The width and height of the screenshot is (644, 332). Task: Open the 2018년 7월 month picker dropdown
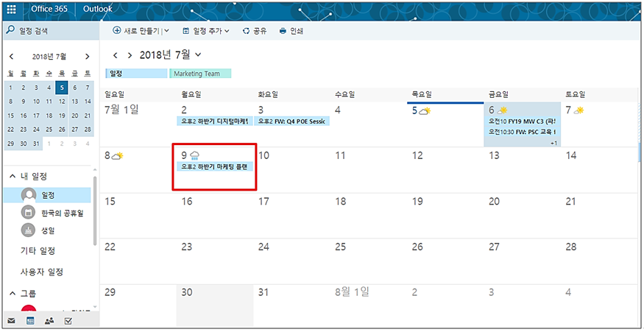point(198,55)
